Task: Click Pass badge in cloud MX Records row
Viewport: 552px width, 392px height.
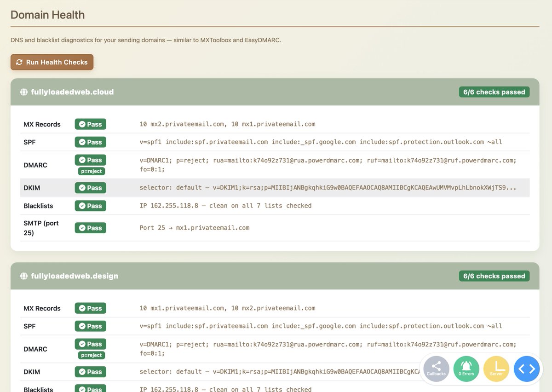Action: click(91, 124)
